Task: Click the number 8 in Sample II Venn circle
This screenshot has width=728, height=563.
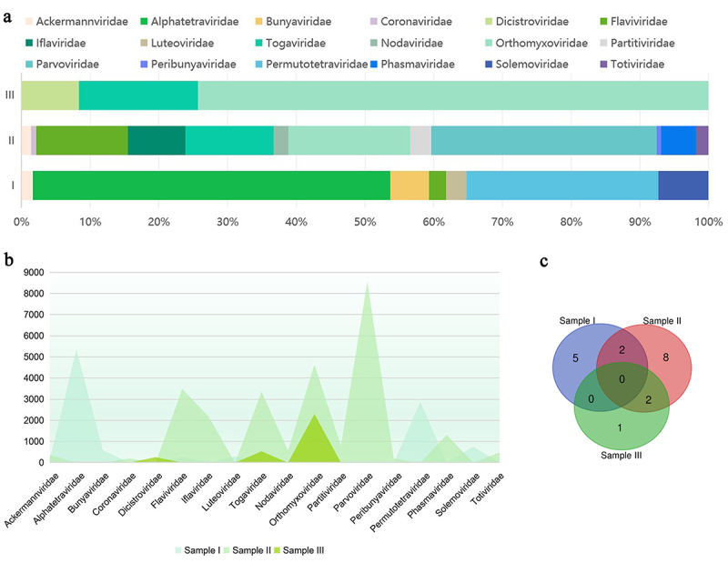Action: (667, 358)
